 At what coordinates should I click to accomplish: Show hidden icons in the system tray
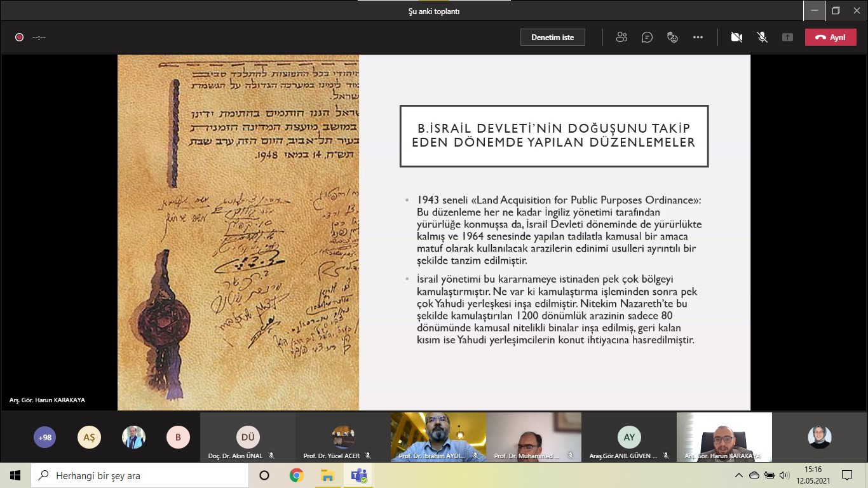[x=738, y=474]
